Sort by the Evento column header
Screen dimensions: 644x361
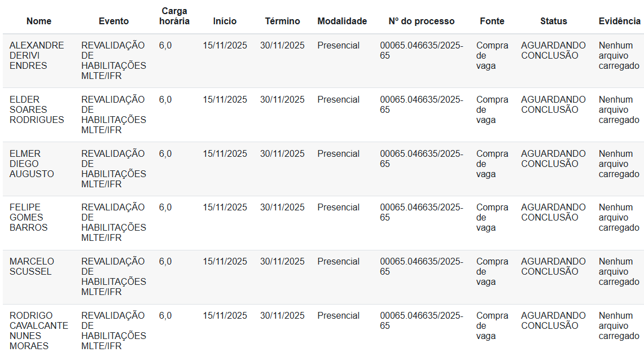113,21
